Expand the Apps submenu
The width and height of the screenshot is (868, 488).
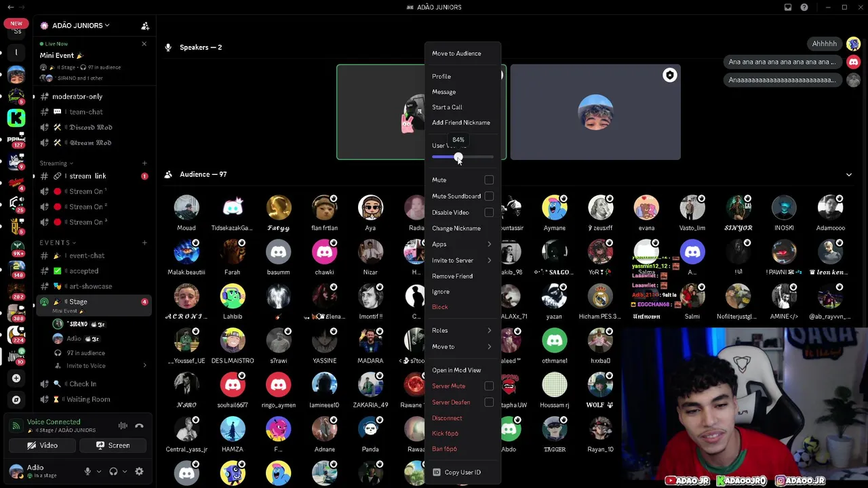pyautogui.click(x=462, y=245)
